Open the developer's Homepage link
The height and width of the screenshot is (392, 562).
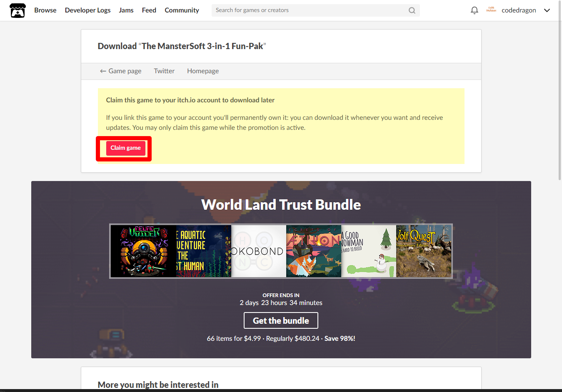[x=203, y=71]
